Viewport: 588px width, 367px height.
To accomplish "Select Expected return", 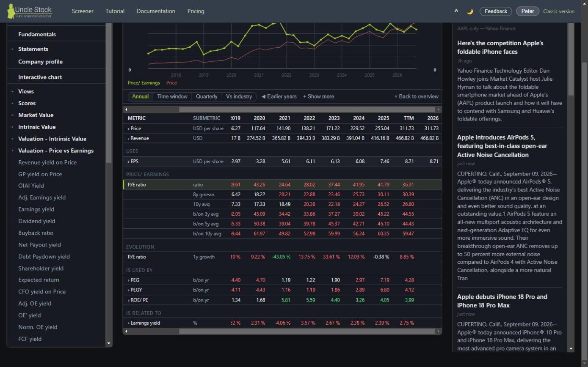I will (x=39, y=280).
